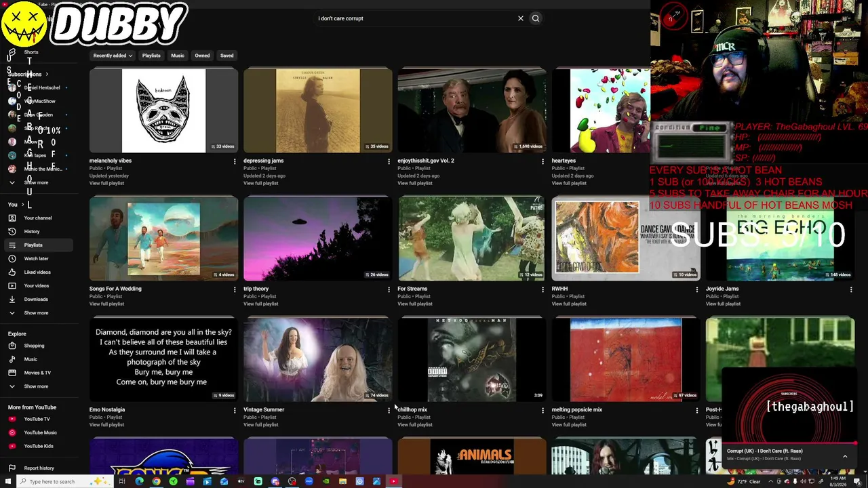Open the Windows notification center icon
The image size is (868, 488).
[x=859, y=481]
